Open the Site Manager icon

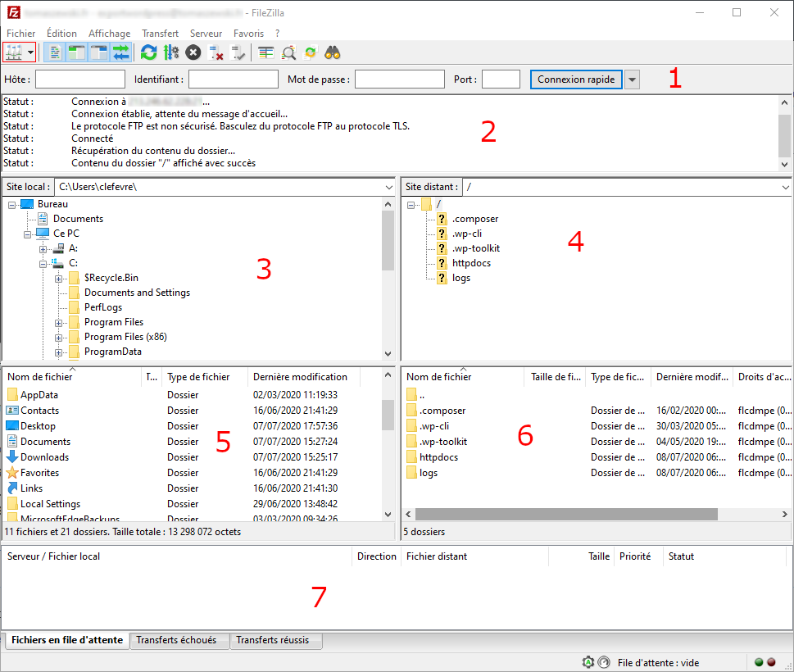click(14, 52)
